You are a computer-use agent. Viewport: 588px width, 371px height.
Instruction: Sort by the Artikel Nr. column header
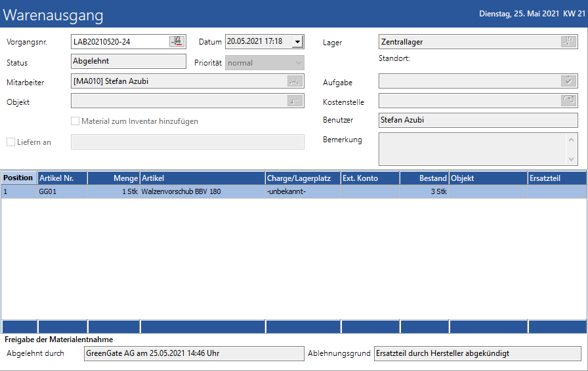(x=62, y=178)
